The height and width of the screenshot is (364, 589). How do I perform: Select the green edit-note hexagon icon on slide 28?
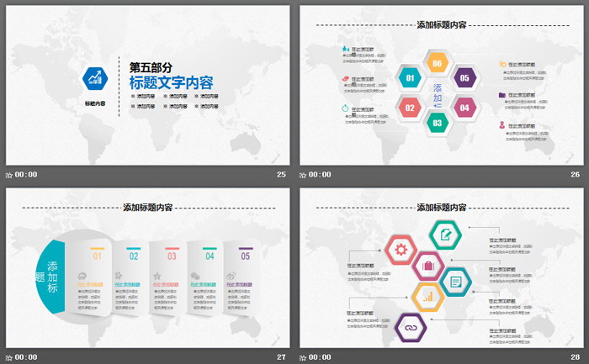point(443,234)
